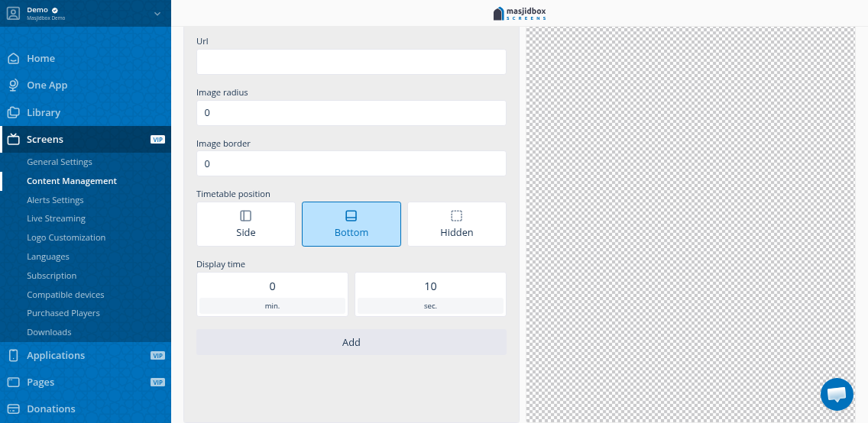The image size is (868, 423).
Task: Click the 'Timetable position' label
Action: pyautogui.click(x=233, y=194)
